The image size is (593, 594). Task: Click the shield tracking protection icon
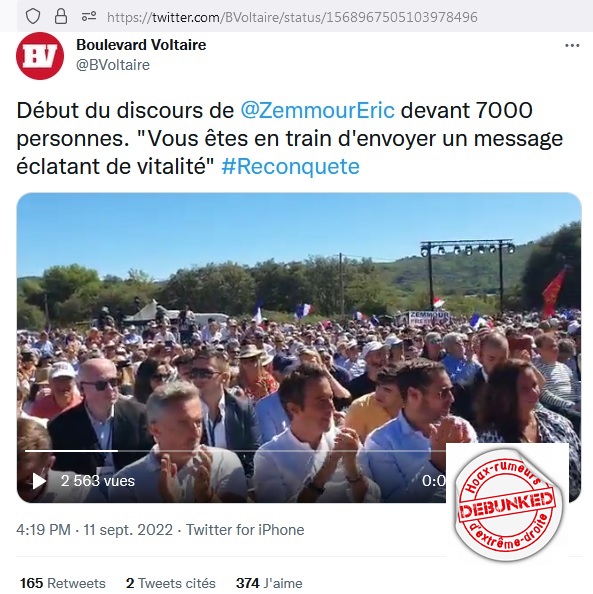click(x=33, y=16)
